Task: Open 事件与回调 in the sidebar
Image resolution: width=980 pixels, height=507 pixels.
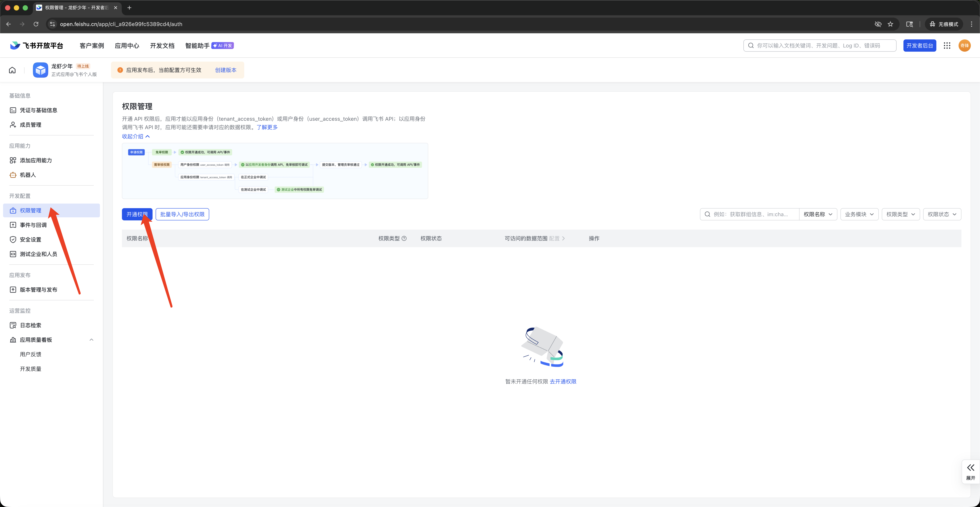Action: coord(33,225)
